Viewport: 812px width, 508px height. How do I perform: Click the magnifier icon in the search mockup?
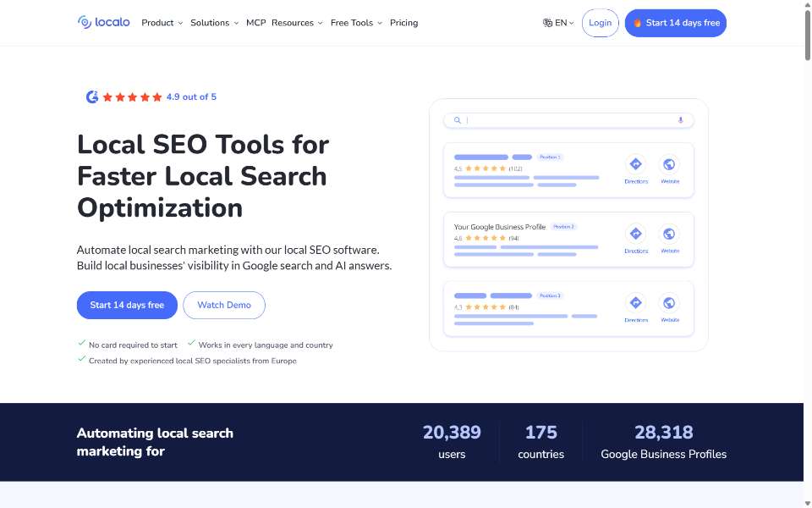[x=458, y=120]
